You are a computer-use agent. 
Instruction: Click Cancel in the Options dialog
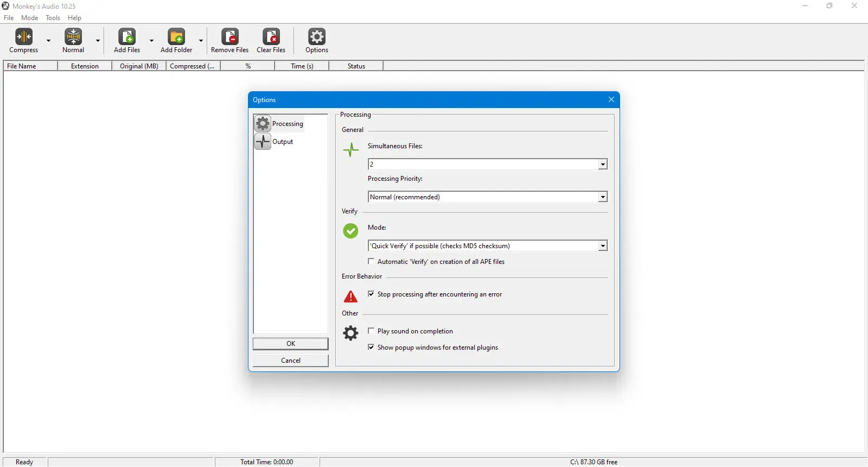291,361
